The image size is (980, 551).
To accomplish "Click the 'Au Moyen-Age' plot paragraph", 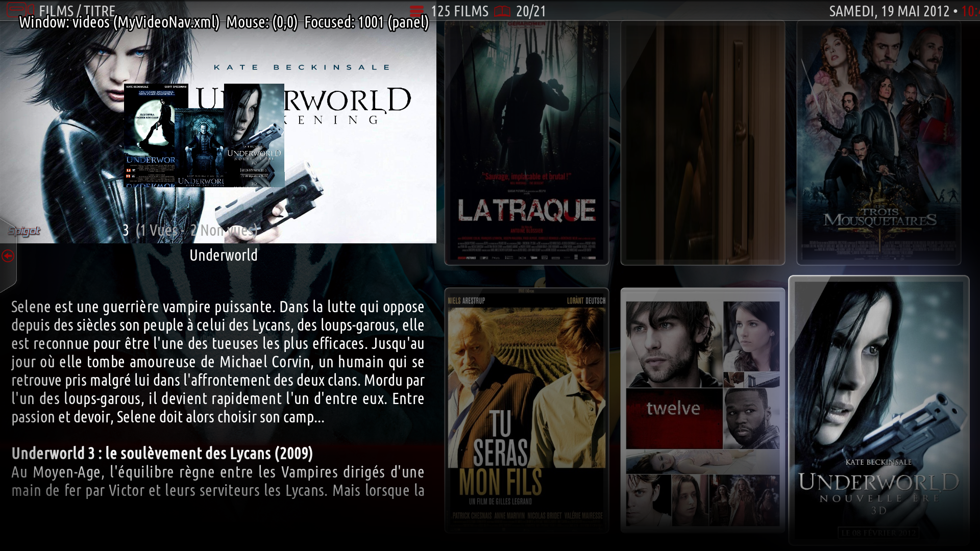I will point(218,481).
